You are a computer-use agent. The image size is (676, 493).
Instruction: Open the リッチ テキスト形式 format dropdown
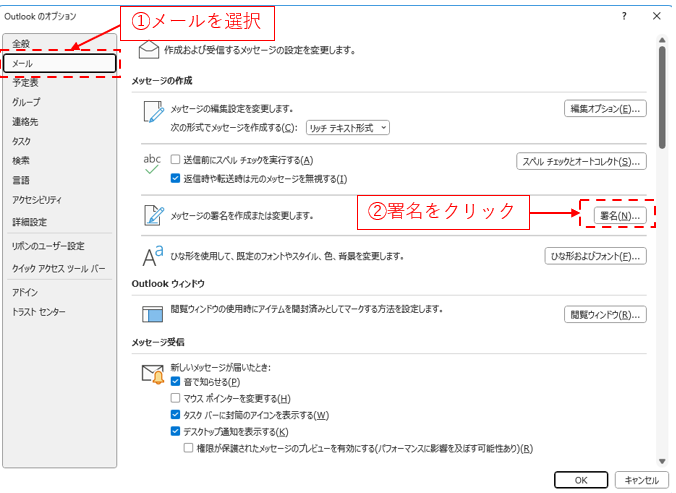(348, 127)
